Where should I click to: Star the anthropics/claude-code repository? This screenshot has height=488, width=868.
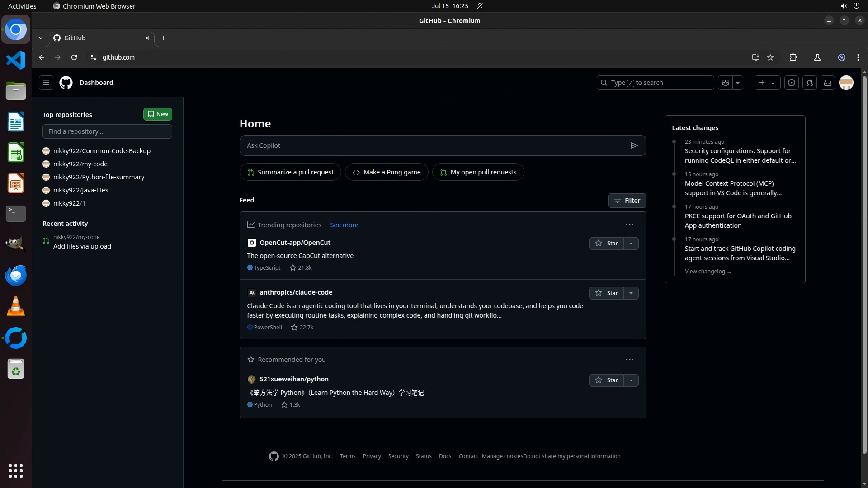point(606,293)
